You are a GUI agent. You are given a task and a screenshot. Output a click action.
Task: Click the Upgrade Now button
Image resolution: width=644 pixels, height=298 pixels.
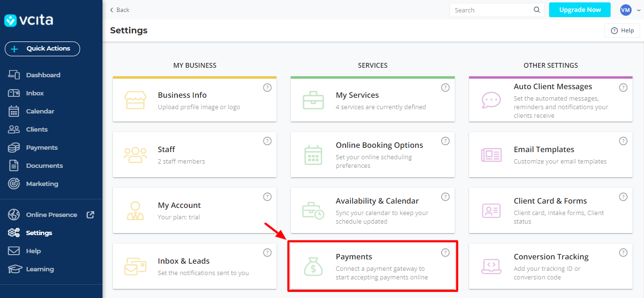(x=580, y=10)
